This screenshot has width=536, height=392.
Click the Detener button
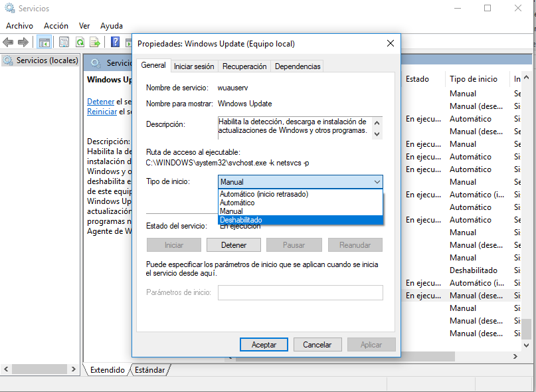pyautogui.click(x=234, y=245)
